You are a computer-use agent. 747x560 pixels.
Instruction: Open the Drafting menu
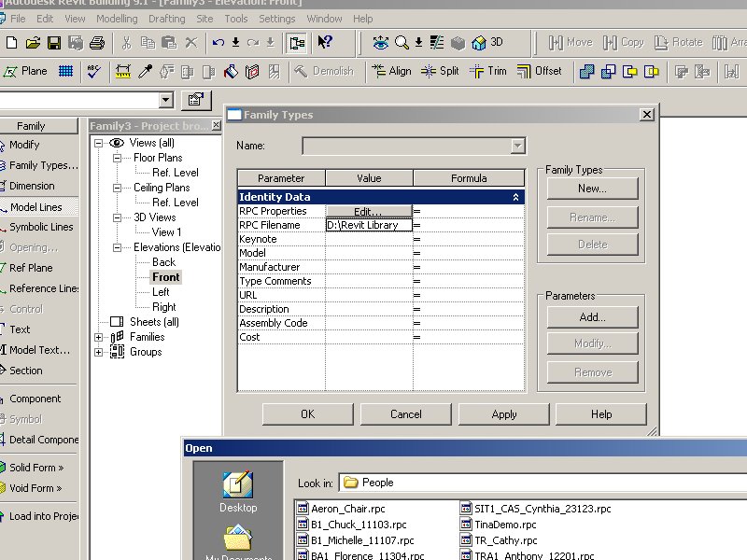(166, 19)
